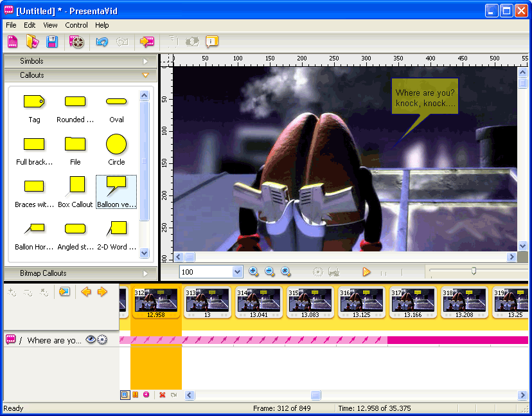Click the zoom in magnifier icon

click(x=253, y=272)
